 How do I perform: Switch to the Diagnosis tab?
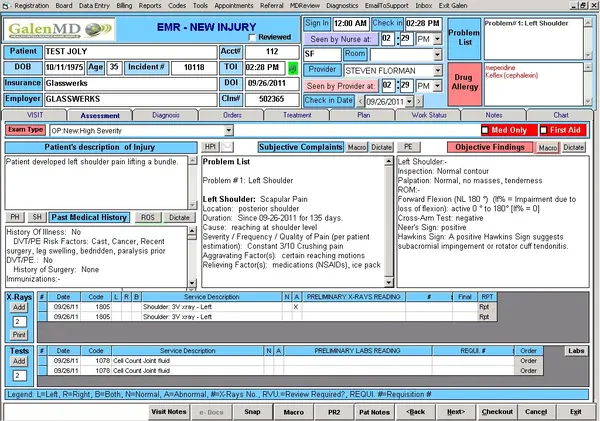166,115
